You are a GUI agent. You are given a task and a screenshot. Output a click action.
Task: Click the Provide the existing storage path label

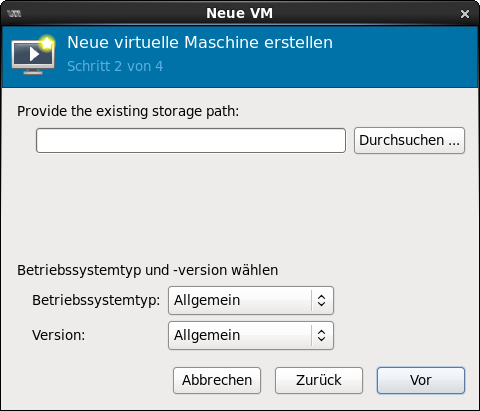click(x=128, y=111)
